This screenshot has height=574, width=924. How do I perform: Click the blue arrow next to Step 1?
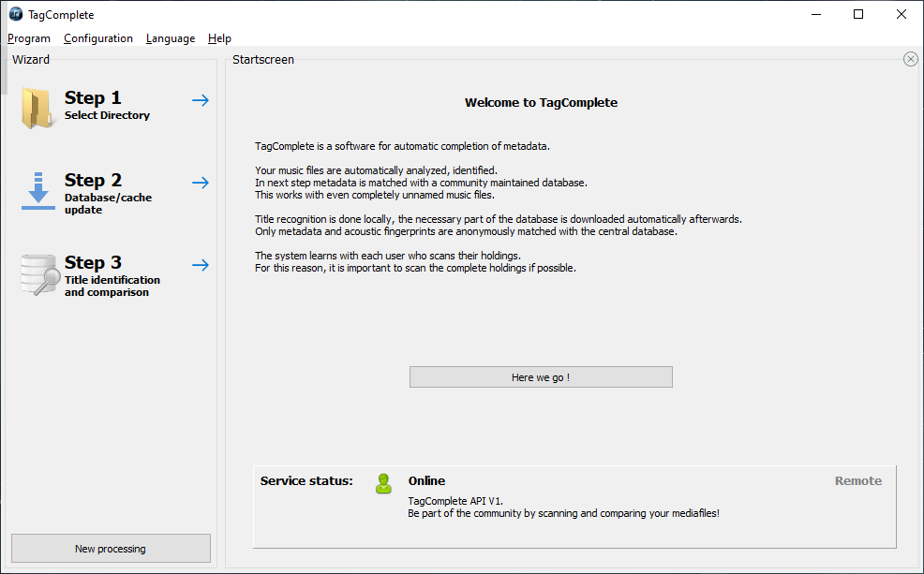point(201,100)
